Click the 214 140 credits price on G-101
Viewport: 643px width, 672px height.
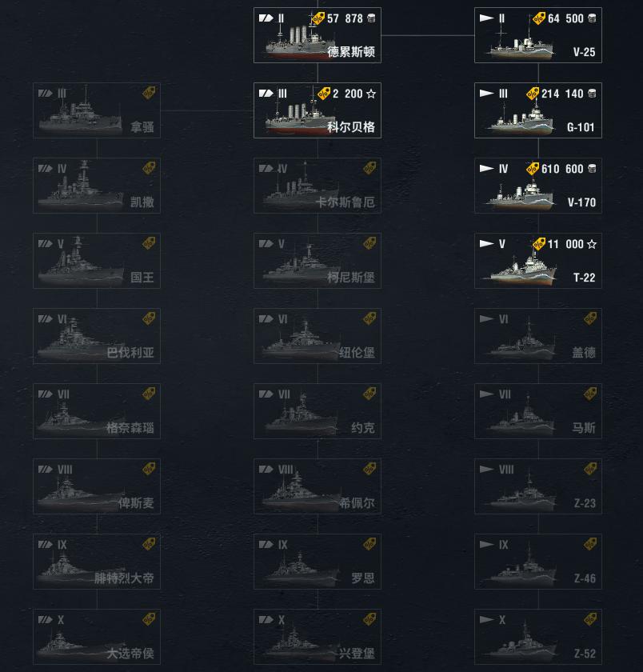coord(563,94)
